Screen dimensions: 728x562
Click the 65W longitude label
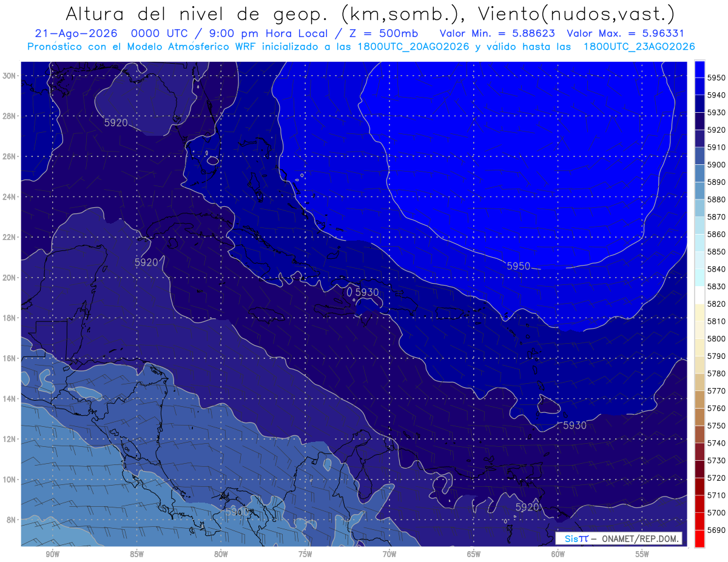474,554
